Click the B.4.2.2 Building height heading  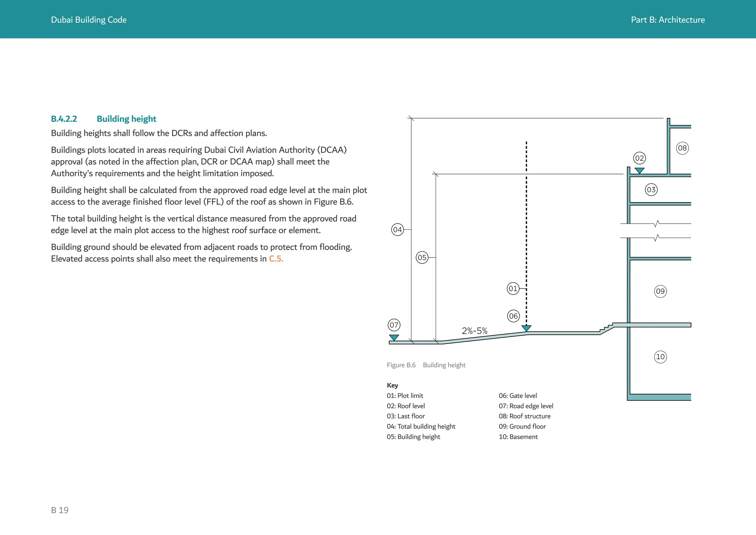pos(103,119)
